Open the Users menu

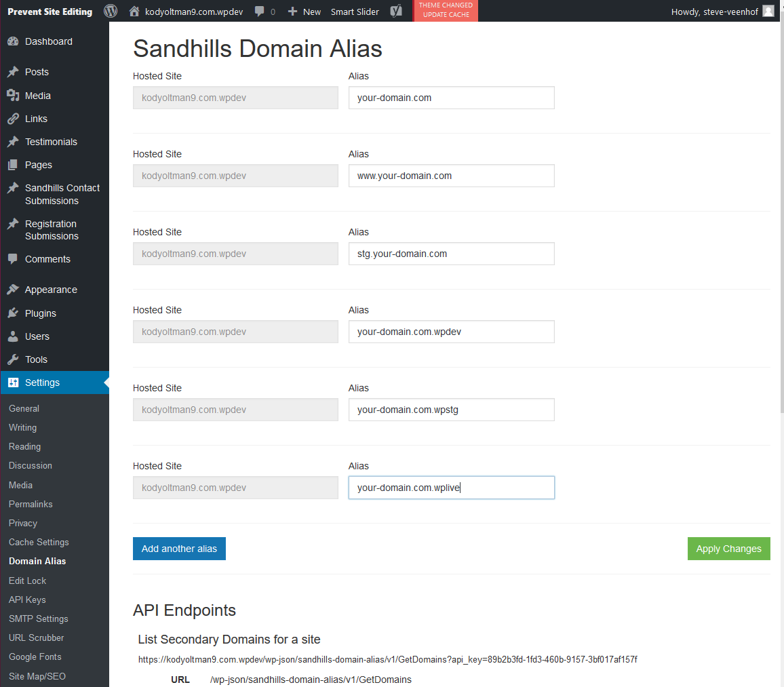[x=54, y=336]
